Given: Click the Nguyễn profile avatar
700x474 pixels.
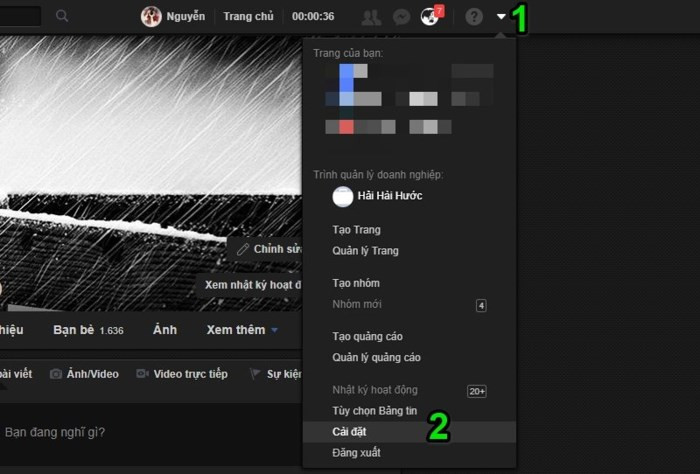Looking at the screenshot, I should pyautogui.click(x=151, y=17).
